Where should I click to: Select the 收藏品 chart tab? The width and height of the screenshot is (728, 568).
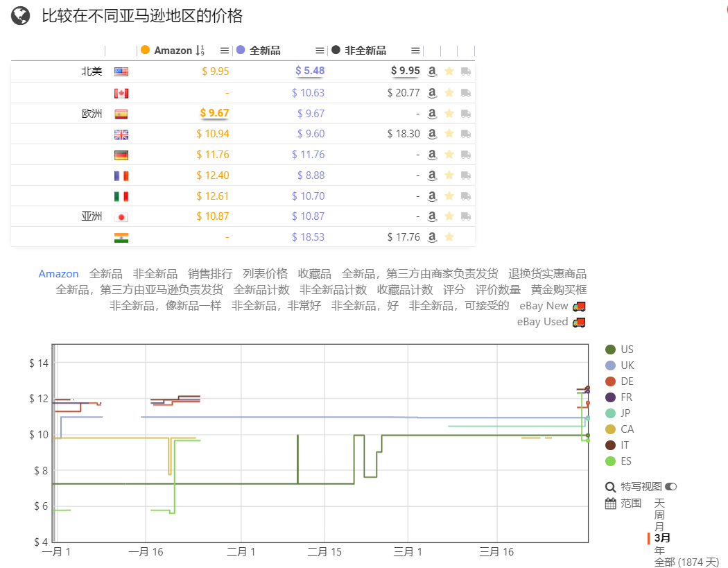click(314, 273)
